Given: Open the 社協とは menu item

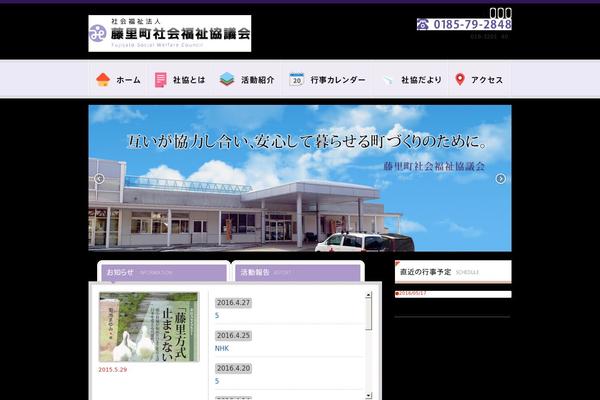Looking at the screenshot, I should 180,80.
